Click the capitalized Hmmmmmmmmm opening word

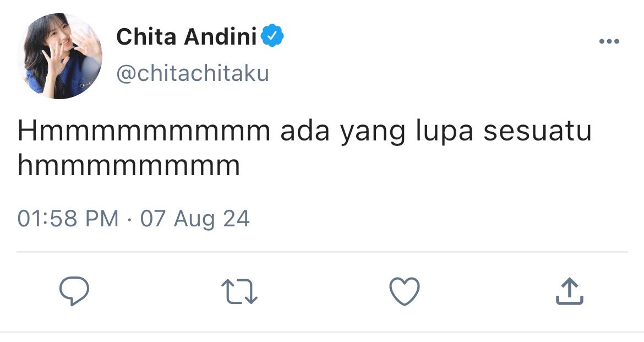tap(144, 131)
